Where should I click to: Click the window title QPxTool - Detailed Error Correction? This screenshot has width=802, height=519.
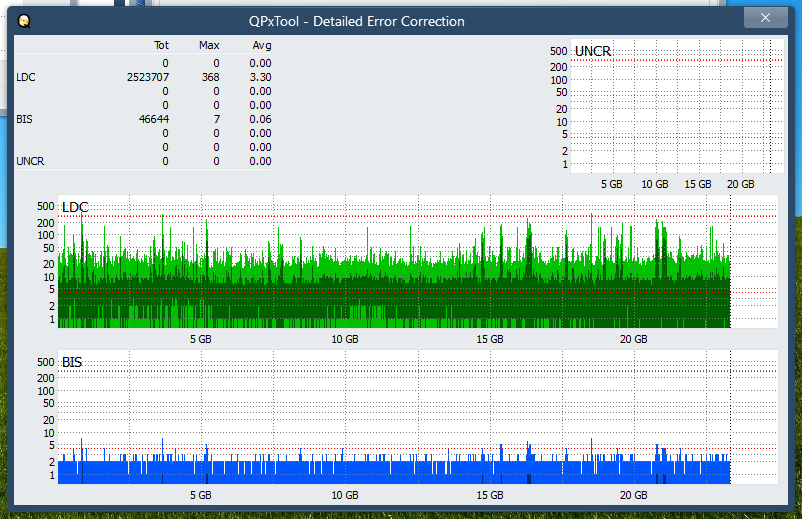[357, 21]
